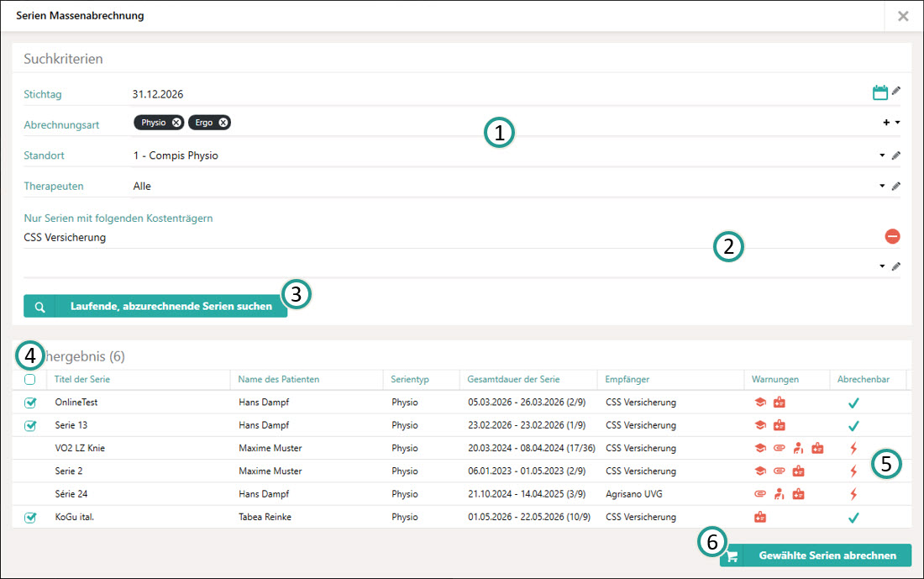Click the Stichtag date field showing 31.12.2026
Image resolution: width=924 pixels, height=579 pixels.
(158, 94)
